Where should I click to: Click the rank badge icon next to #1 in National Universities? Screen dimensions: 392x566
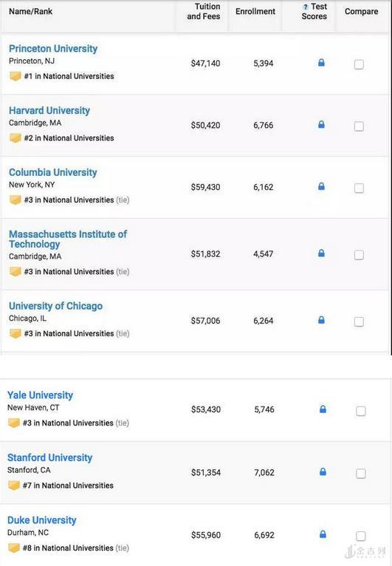[15, 76]
